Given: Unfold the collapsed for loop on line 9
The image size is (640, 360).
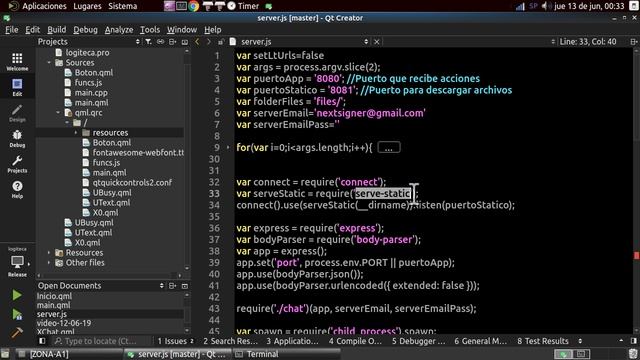Looking at the screenshot, I should coord(228,147).
